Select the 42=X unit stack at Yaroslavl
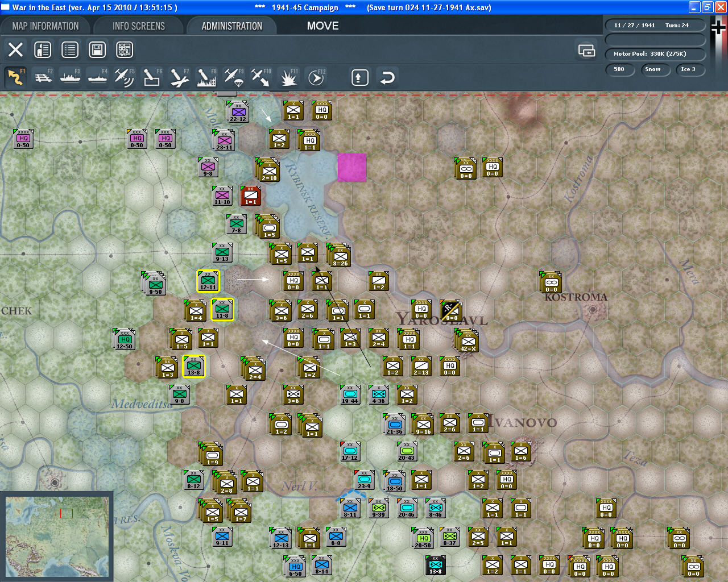 pos(467,340)
